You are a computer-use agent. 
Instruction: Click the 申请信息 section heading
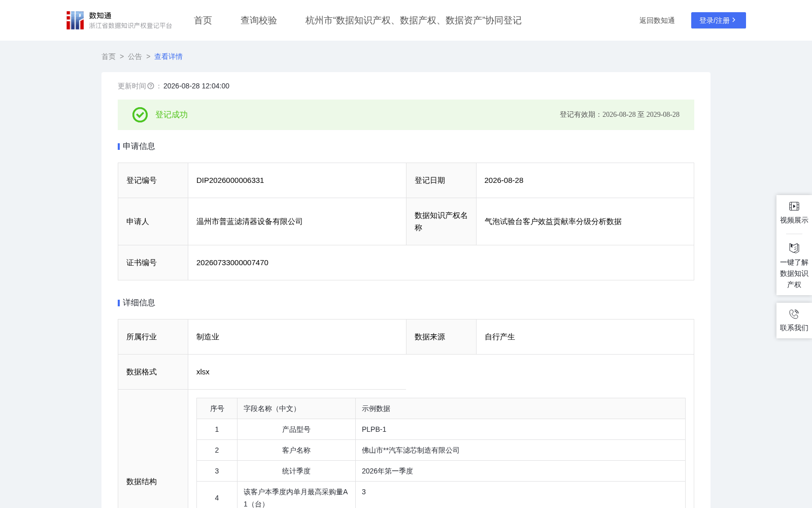click(x=139, y=146)
